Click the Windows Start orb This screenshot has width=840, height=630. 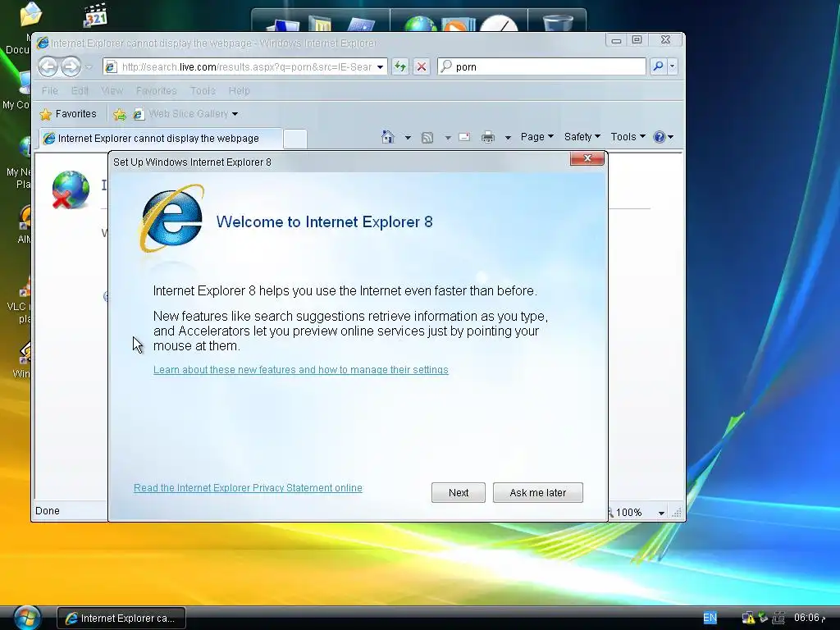pyautogui.click(x=27, y=618)
